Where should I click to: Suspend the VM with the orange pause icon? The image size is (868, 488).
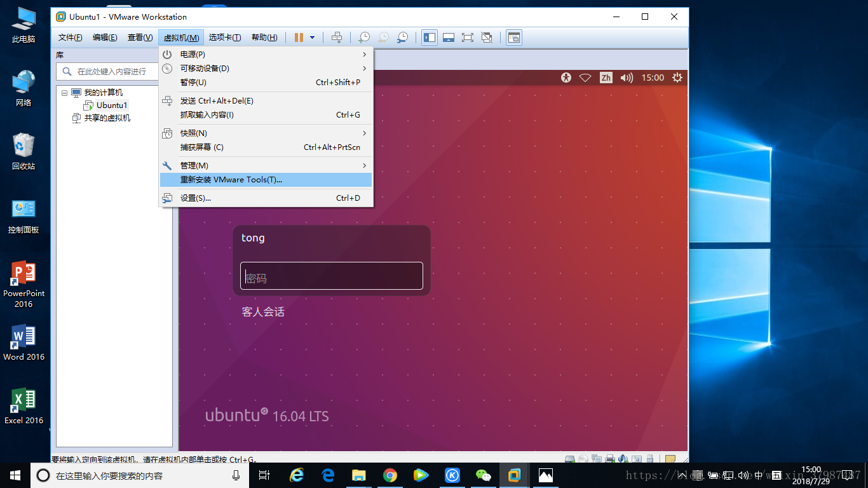pos(299,37)
